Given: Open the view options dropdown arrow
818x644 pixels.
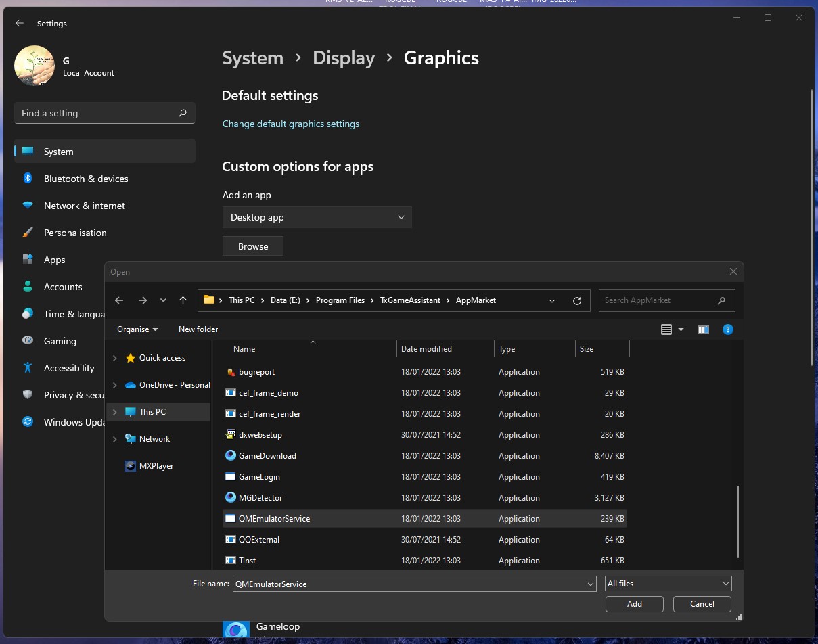Looking at the screenshot, I should click(x=681, y=329).
